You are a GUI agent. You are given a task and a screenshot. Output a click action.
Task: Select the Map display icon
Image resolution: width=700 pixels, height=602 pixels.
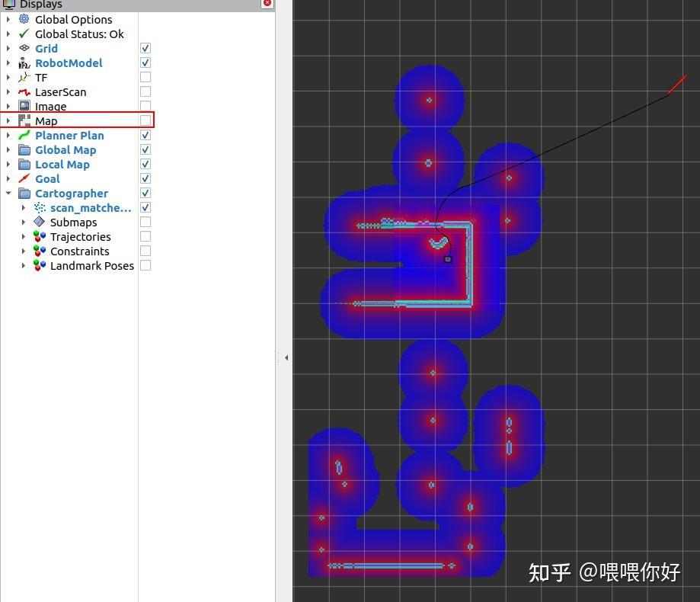(x=24, y=120)
